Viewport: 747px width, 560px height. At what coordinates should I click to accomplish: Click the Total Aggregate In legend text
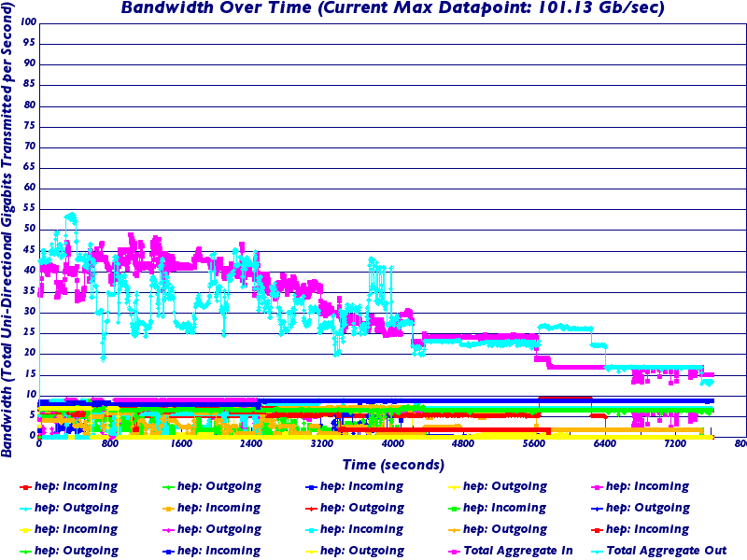(520, 551)
